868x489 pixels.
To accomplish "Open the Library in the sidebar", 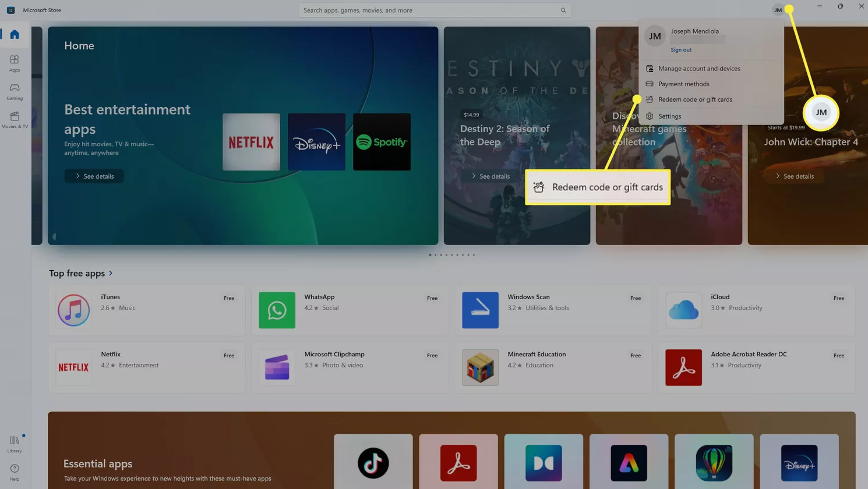I will [x=15, y=444].
